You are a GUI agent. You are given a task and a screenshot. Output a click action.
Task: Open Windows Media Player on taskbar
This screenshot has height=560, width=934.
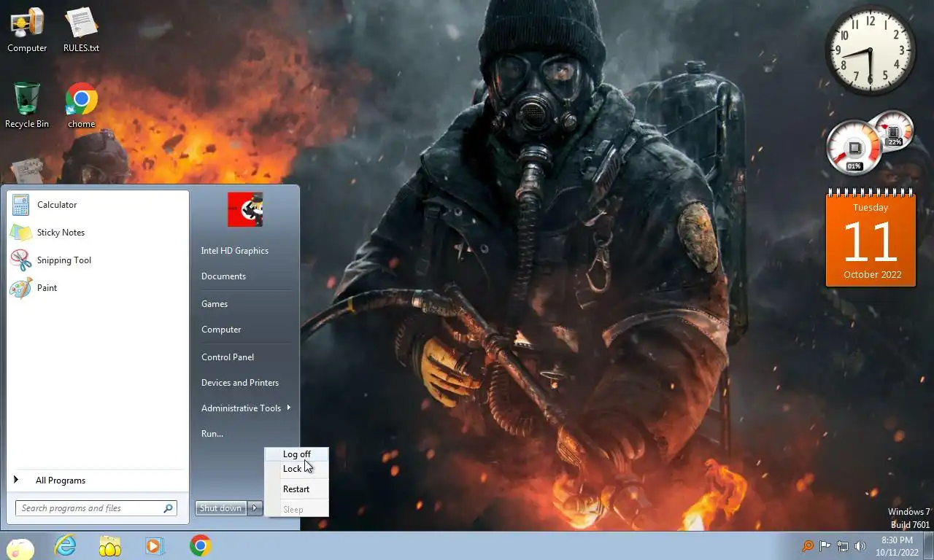(x=154, y=545)
